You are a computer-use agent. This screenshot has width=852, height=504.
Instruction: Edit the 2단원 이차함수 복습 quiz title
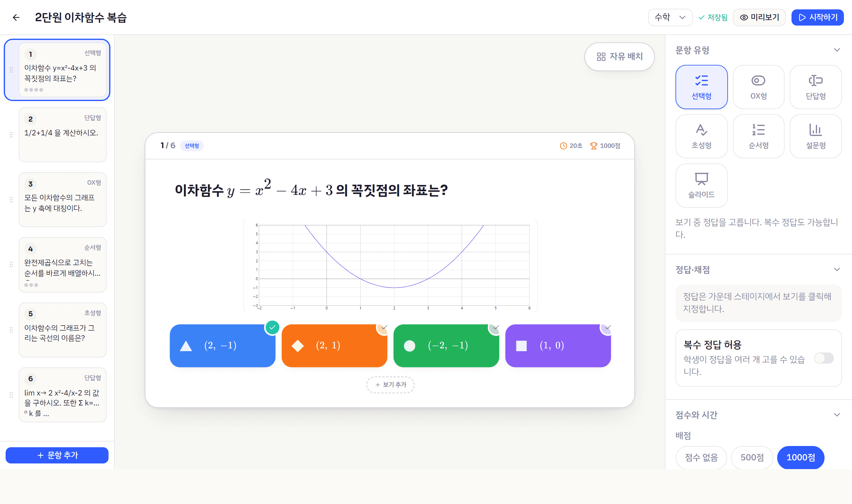tap(80, 17)
